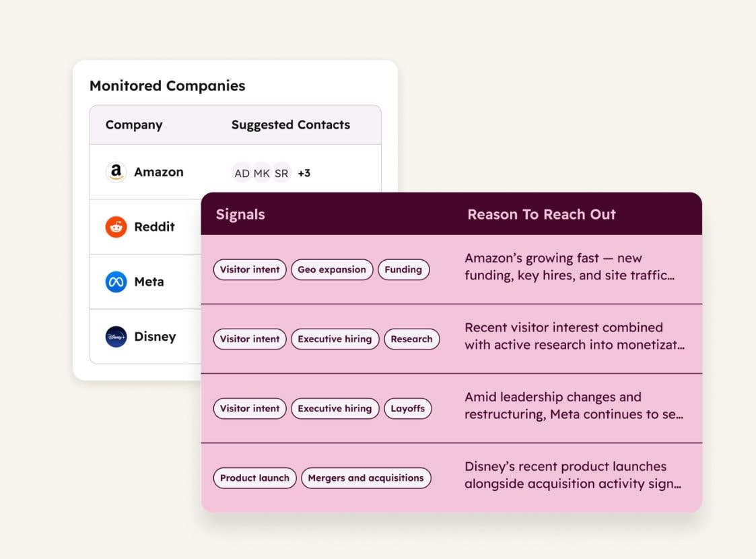Expand the Geo expansion signal pill

click(332, 269)
